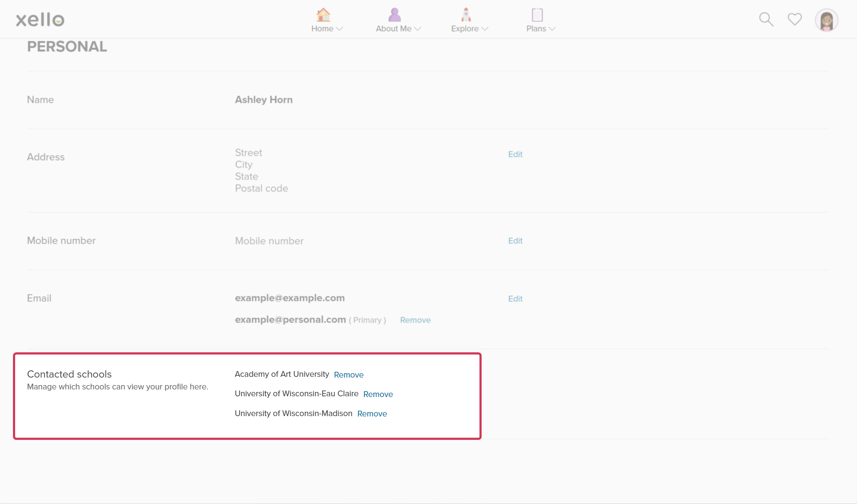Edit the Mobile number entry

pyautogui.click(x=515, y=240)
